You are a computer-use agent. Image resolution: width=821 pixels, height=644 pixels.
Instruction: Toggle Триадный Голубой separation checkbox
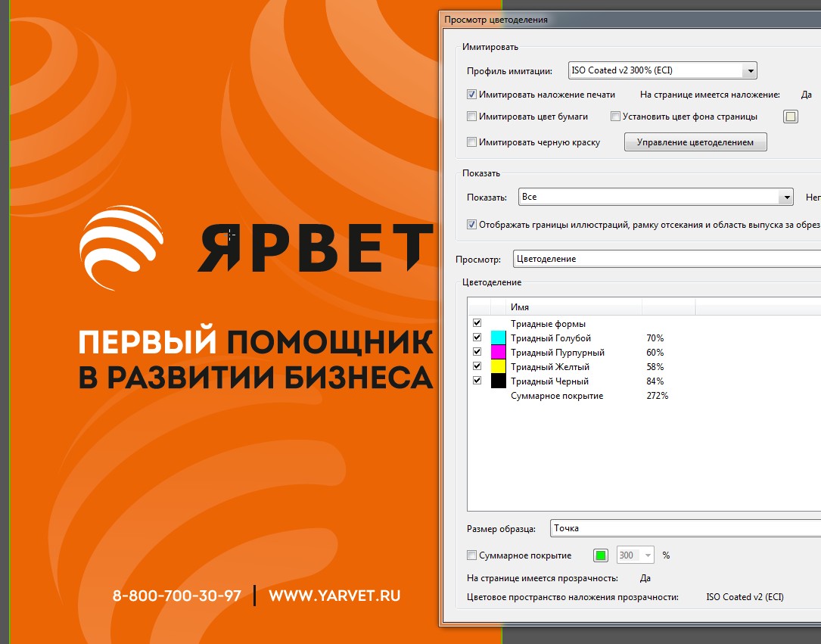pyautogui.click(x=477, y=338)
